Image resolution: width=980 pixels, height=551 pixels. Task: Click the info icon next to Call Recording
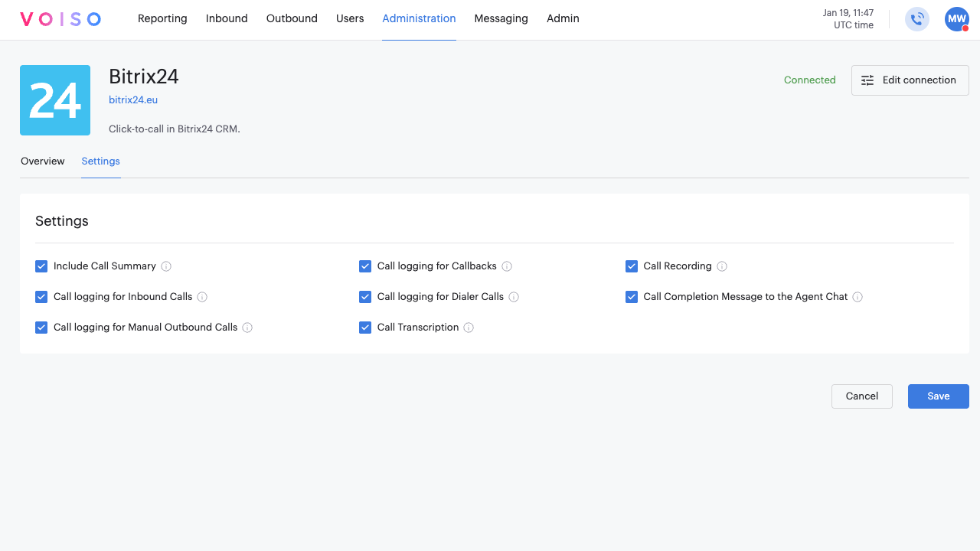(722, 266)
